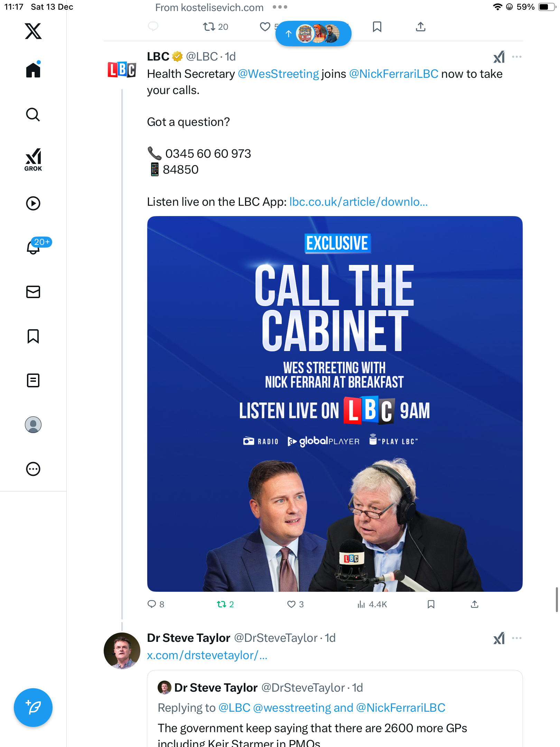This screenshot has height=747, width=560.
Task: Expand the sidebar More options circle
Action: click(33, 469)
